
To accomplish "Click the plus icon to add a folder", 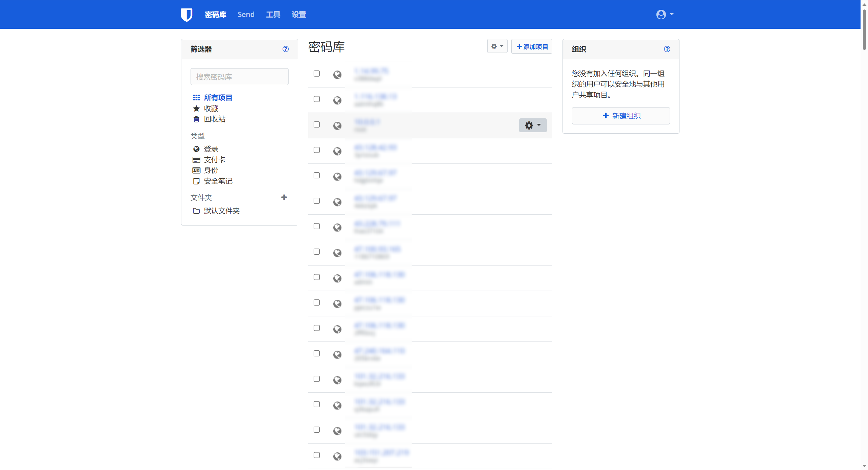I will tap(284, 197).
